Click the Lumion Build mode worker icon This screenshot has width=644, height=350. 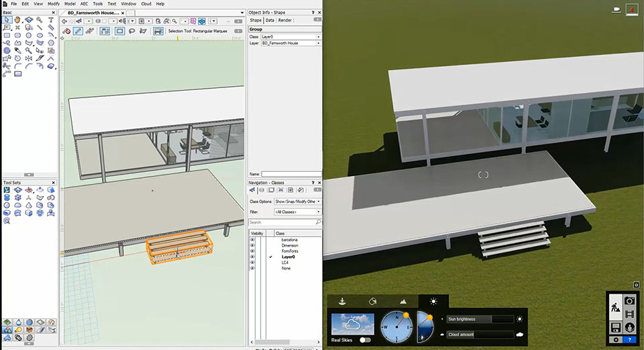point(615,308)
